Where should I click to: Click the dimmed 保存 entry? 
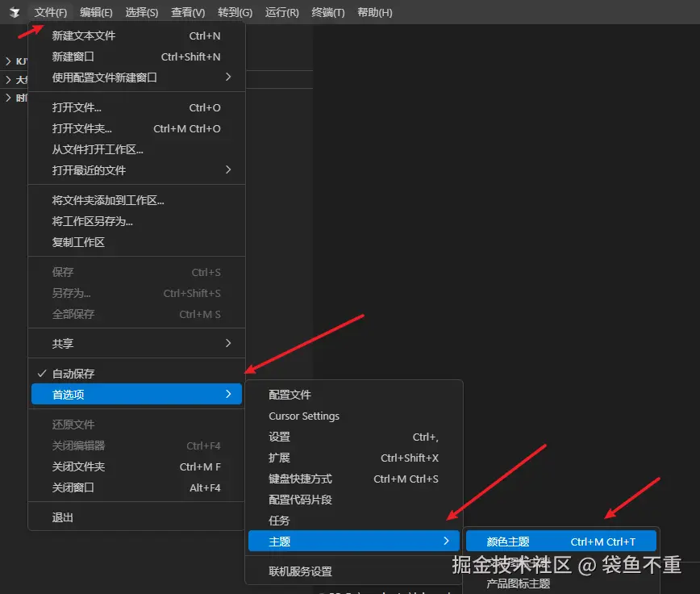click(136, 273)
